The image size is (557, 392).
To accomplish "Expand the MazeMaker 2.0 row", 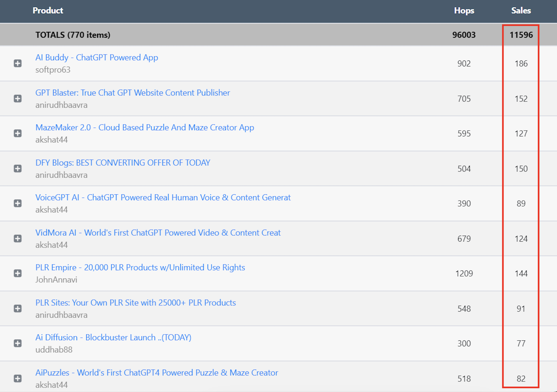I will (18, 133).
